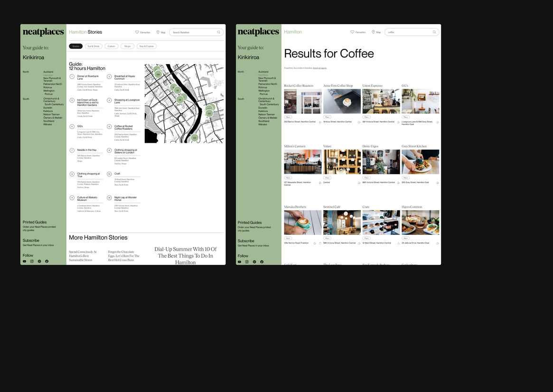Viewport: 553px width, 392px height.
Task: Open Map pin icon on Coffee results page
Action: coord(373,32)
